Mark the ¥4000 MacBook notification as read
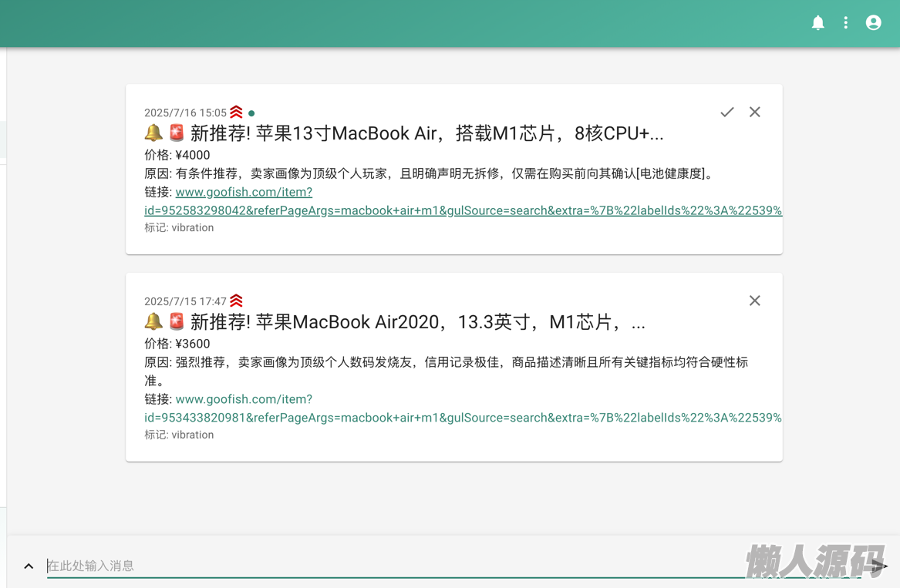Viewport: 900px width, 588px height. [x=726, y=112]
